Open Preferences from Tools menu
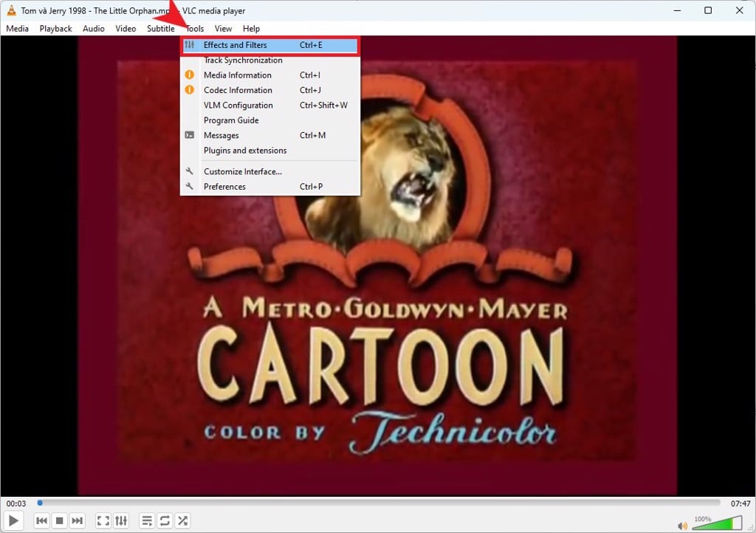The height and width of the screenshot is (533, 756). 270,187
